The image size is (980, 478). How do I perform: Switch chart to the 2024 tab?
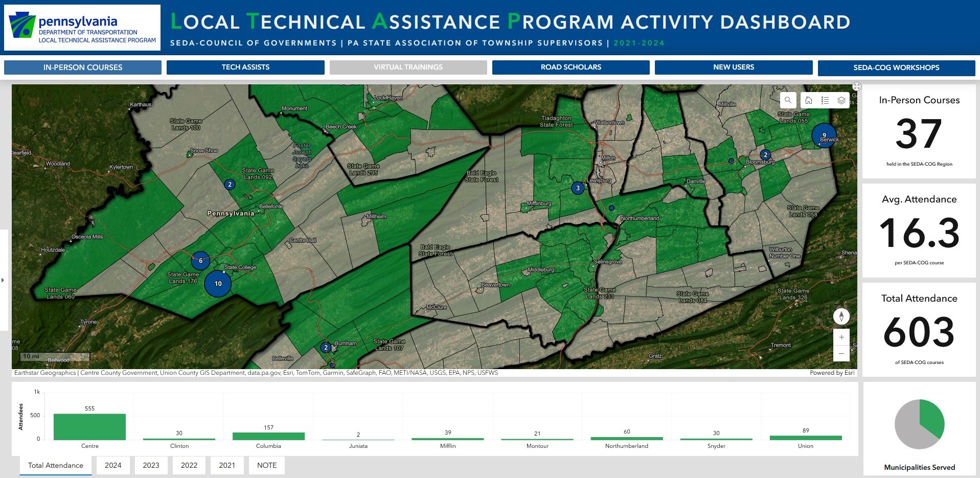pyautogui.click(x=113, y=465)
